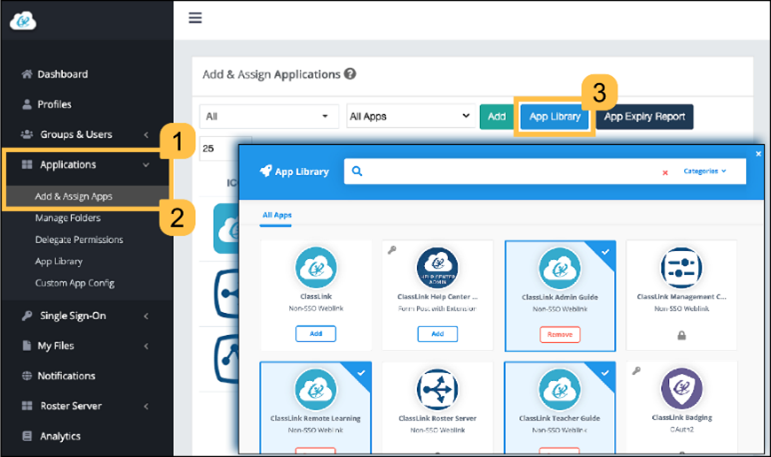This screenshot has height=457, width=771.
Task: Expand the Roster Server chevron
Action: click(146, 406)
